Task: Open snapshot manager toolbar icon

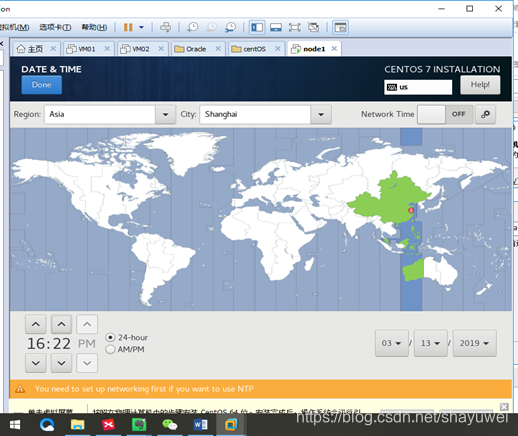Action: (230, 27)
